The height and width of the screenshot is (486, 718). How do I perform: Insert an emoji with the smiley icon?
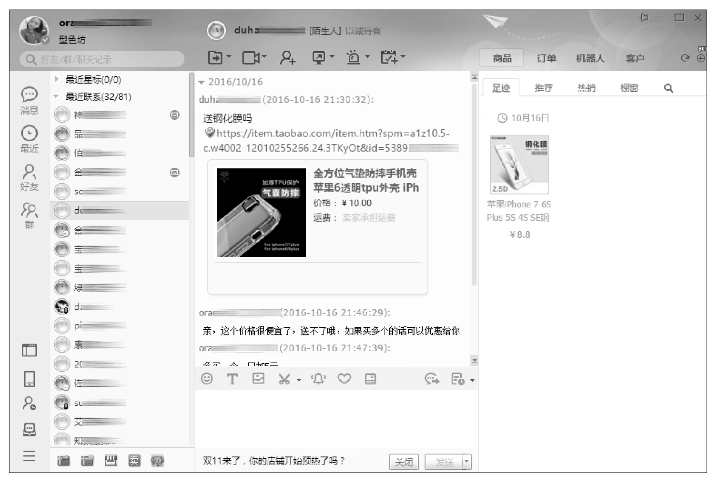click(x=207, y=378)
